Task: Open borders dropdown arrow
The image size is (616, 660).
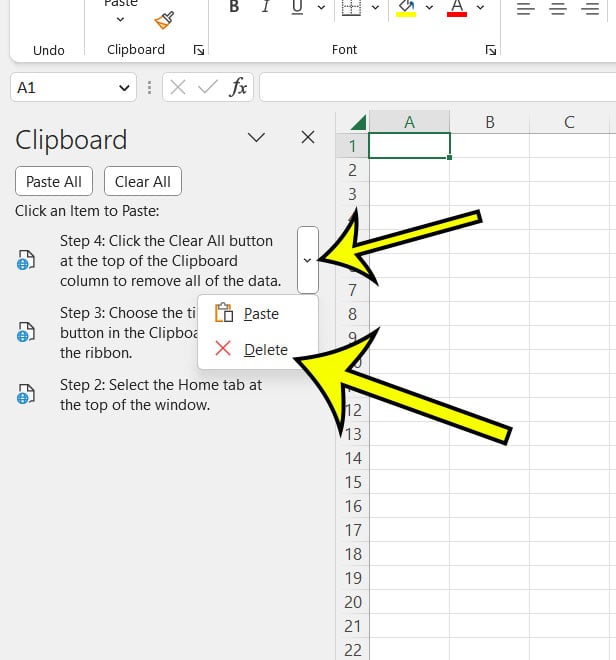Action: (x=376, y=7)
